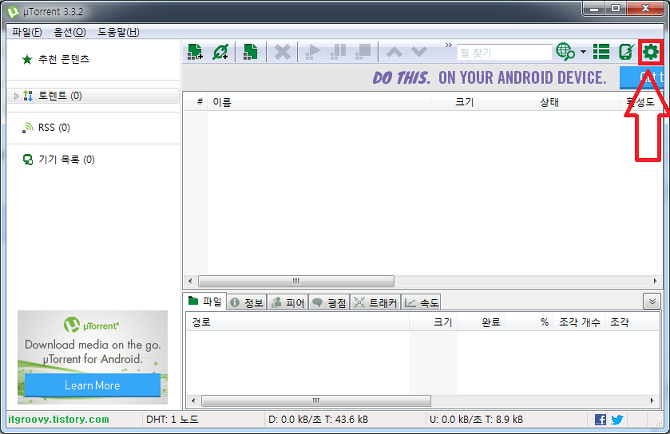Click the Pause torrent icon

[338, 52]
